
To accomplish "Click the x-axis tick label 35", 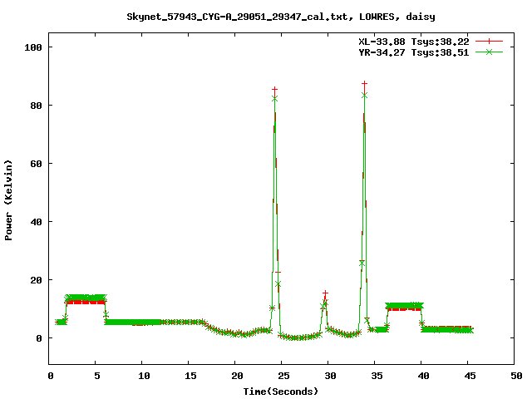I will pyautogui.click(x=377, y=376).
